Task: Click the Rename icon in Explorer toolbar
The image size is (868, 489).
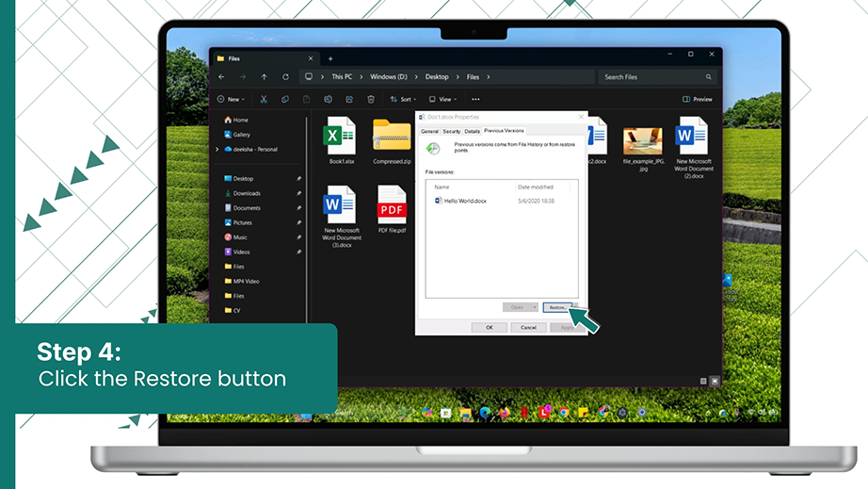Action: pos(328,99)
